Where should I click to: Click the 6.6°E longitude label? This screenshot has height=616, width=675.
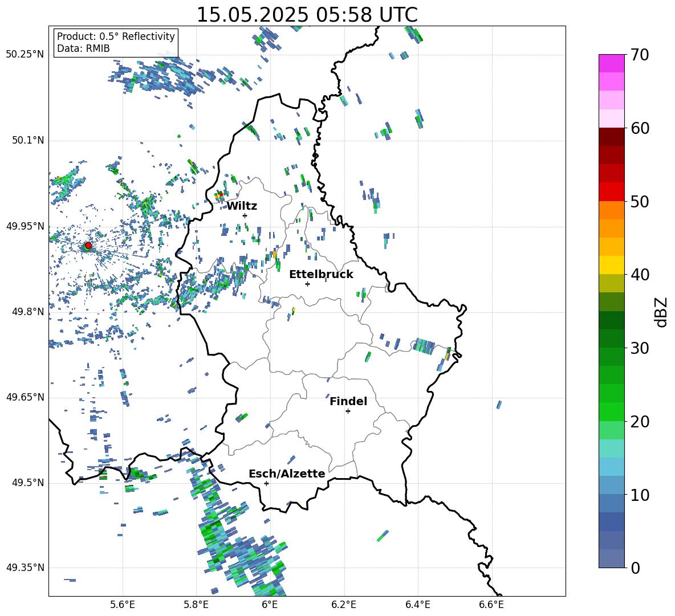click(x=491, y=605)
